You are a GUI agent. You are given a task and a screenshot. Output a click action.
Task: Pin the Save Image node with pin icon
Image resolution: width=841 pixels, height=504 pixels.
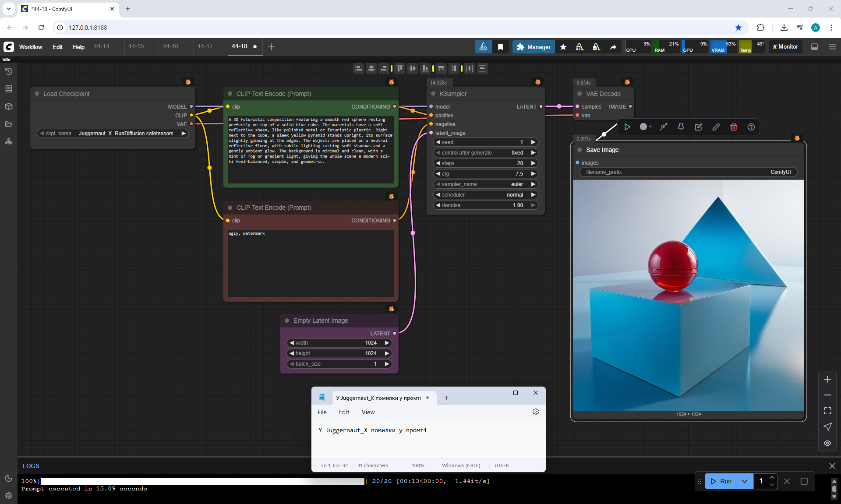click(x=681, y=127)
